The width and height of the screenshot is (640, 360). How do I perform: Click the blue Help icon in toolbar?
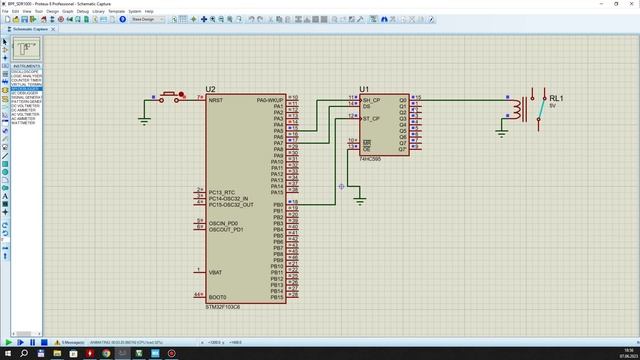click(122, 19)
